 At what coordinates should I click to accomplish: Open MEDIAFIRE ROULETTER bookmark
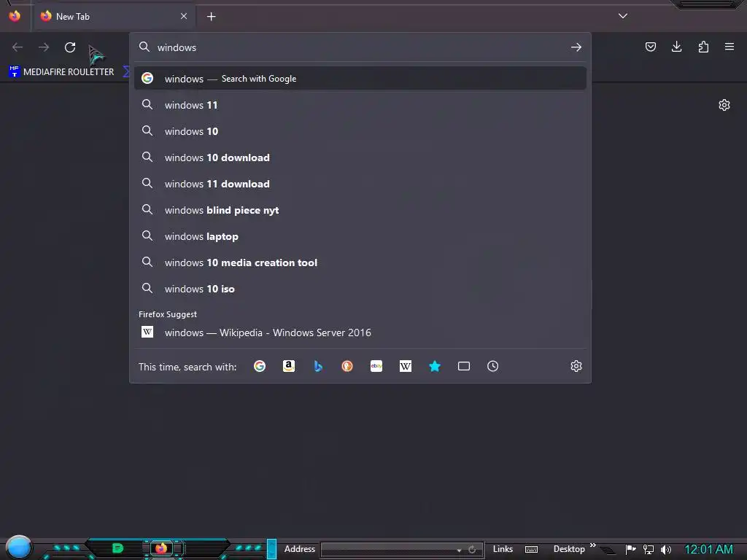point(61,72)
